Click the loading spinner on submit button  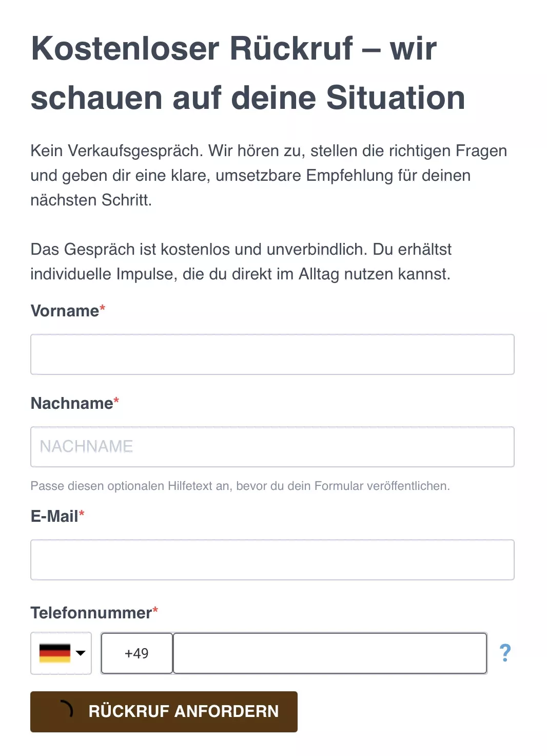coord(66,710)
